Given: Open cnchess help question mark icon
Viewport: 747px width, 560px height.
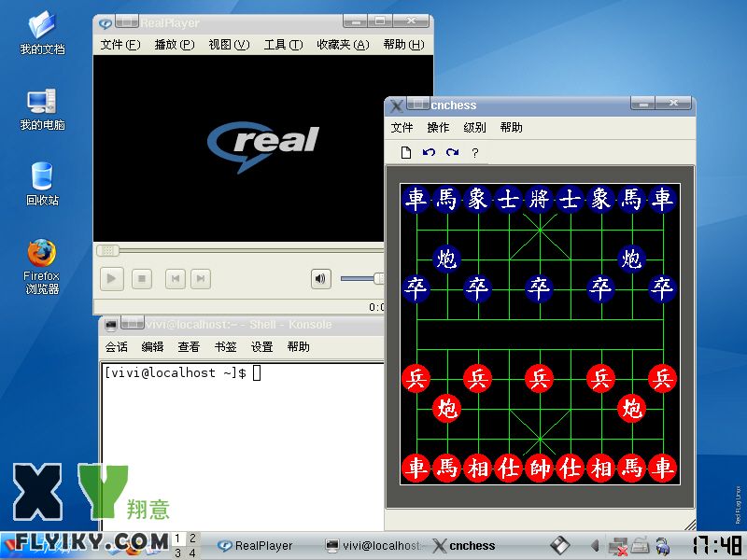Looking at the screenshot, I should (475, 153).
